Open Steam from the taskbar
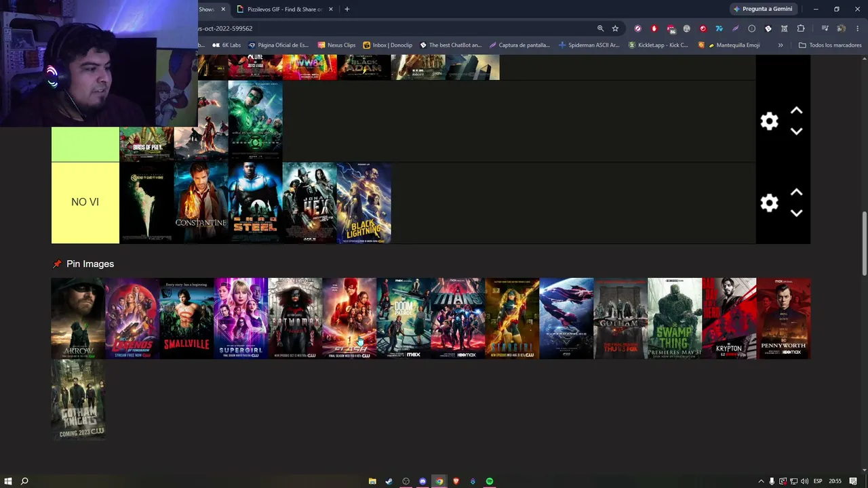The width and height of the screenshot is (868, 488). click(x=389, y=481)
